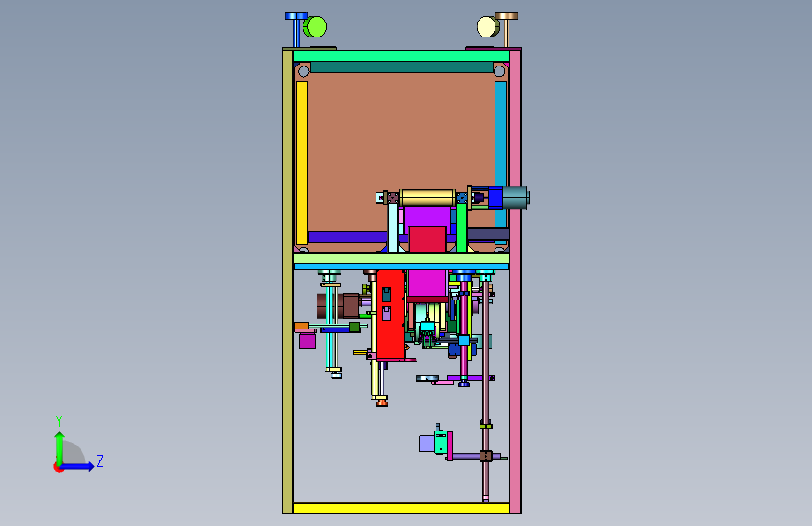Select the tan T-shaped bolt at top right
This screenshot has width=812, height=526.
coord(507,29)
